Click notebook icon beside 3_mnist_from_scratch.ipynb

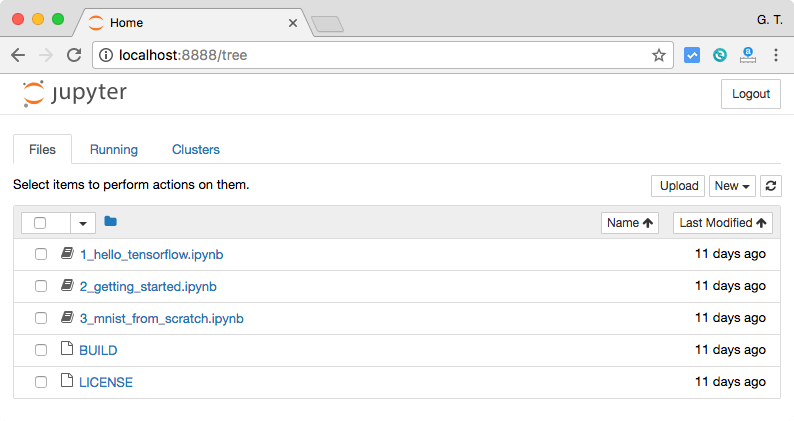[67, 317]
